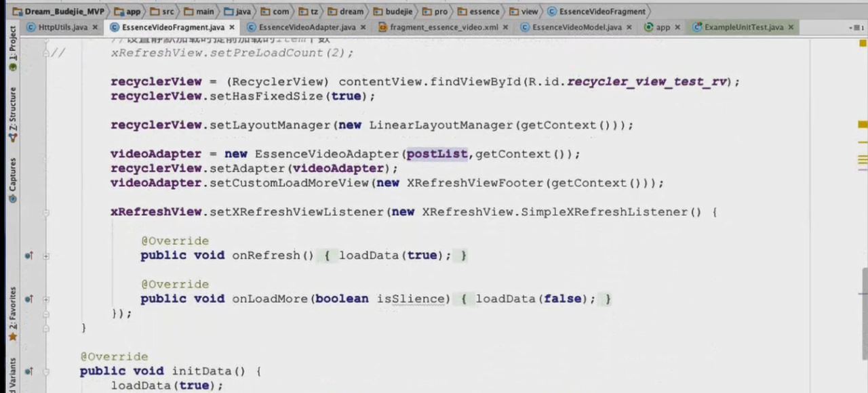Expand the folded onLoadMore method body
868x393 pixels.
[45, 299]
